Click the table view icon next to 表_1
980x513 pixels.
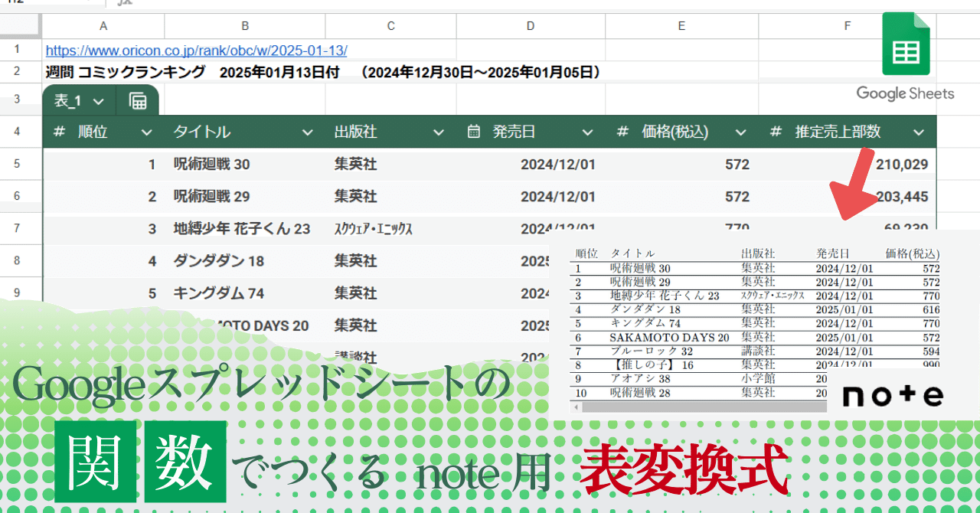[138, 101]
